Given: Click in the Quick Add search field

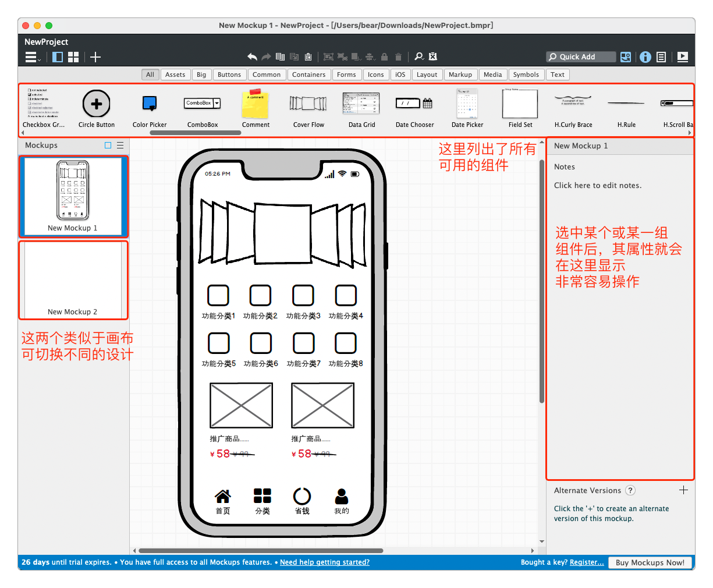Looking at the screenshot, I should [581, 56].
